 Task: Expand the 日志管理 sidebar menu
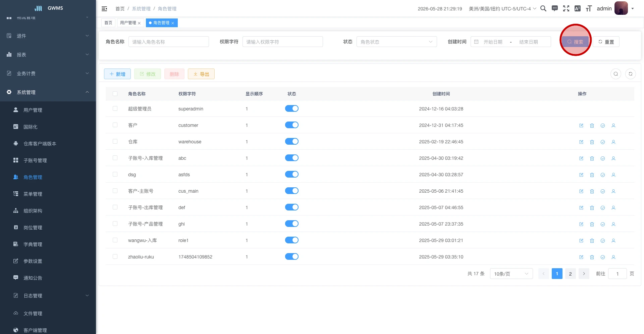(48, 296)
